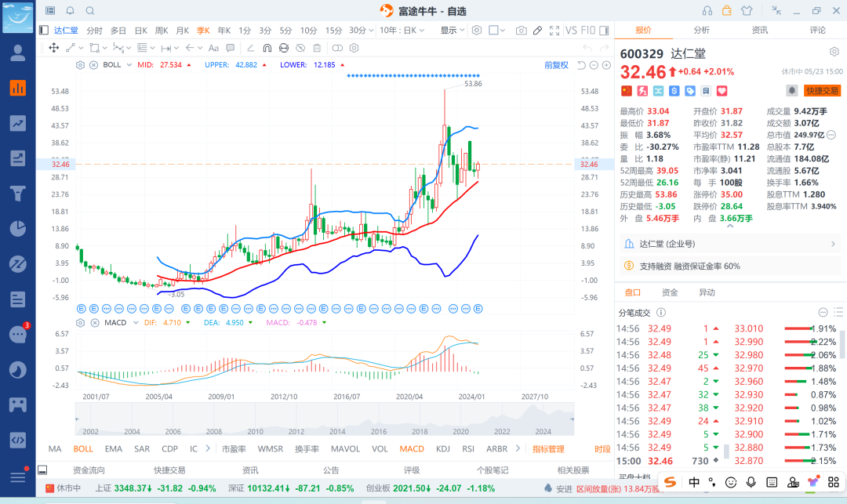Open the account profile icon in the sidebar
Viewport: 847px width, 504px height.
tap(18, 53)
